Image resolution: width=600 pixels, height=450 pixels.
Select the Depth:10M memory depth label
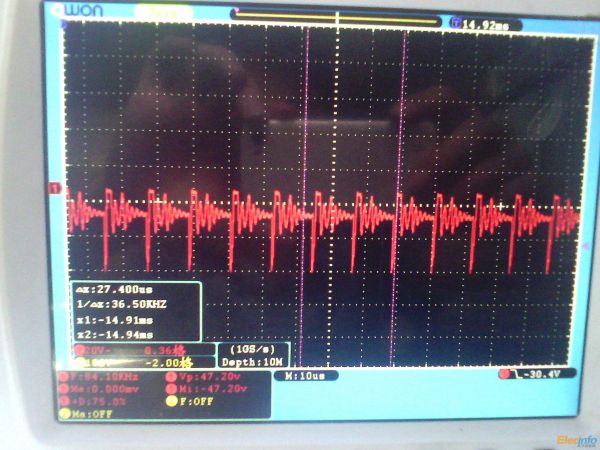tap(252, 362)
